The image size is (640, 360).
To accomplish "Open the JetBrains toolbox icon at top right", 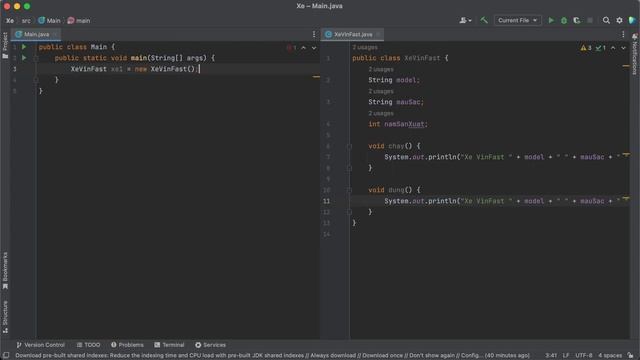I will tap(632, 20).
